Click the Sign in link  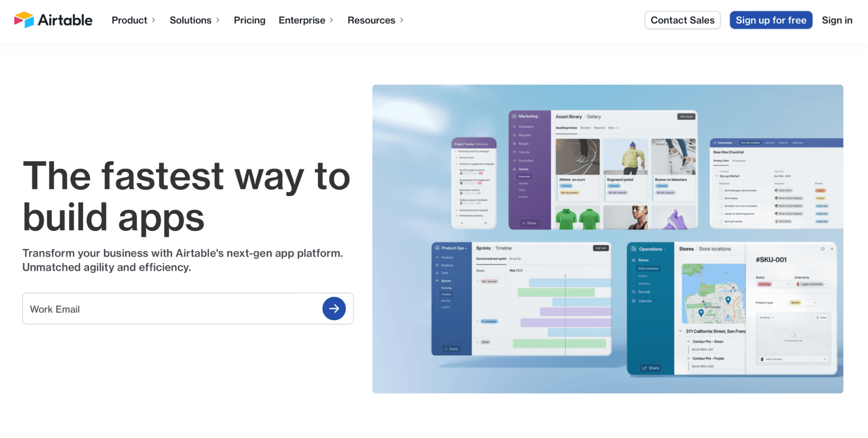[837, 20]
